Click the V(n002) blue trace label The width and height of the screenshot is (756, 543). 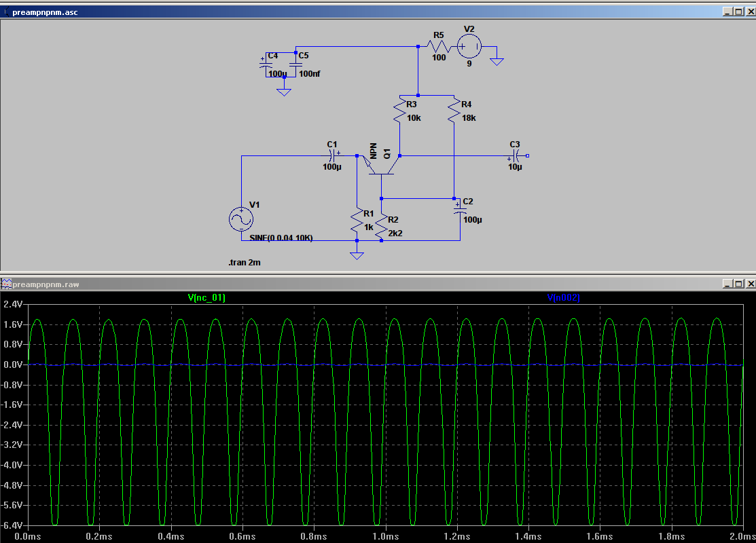click(564, 297)
